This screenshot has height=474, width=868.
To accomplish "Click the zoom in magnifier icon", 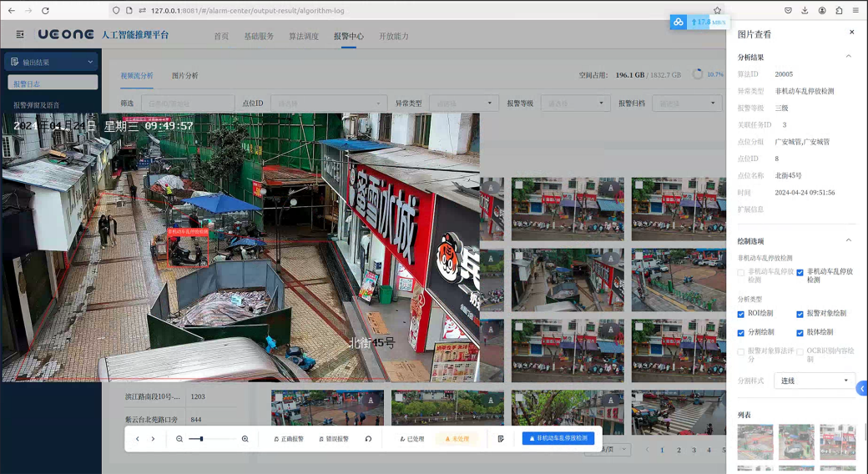I will [245, 439].
